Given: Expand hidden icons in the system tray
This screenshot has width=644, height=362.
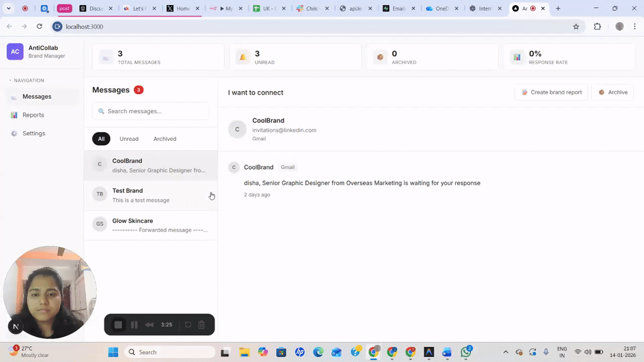Looking at the screenshot, I should tap(505, 352).
